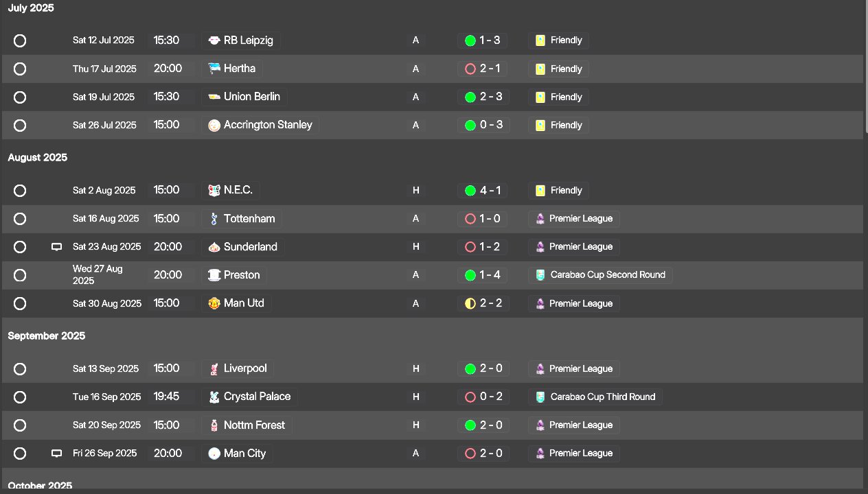Image resolution: width=868 pixels, height=494 pixels.
Task: Click the TV broadcast icon on Sunderland fixture
Action: point(57,247)
